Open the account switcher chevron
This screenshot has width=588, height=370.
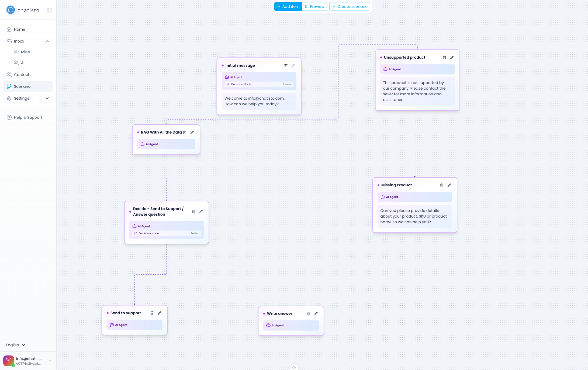tap(50, 361)
